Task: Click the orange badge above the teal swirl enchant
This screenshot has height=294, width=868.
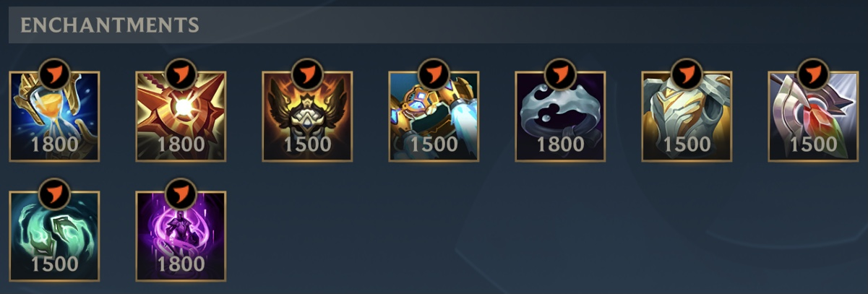Action: pos(54,194)
